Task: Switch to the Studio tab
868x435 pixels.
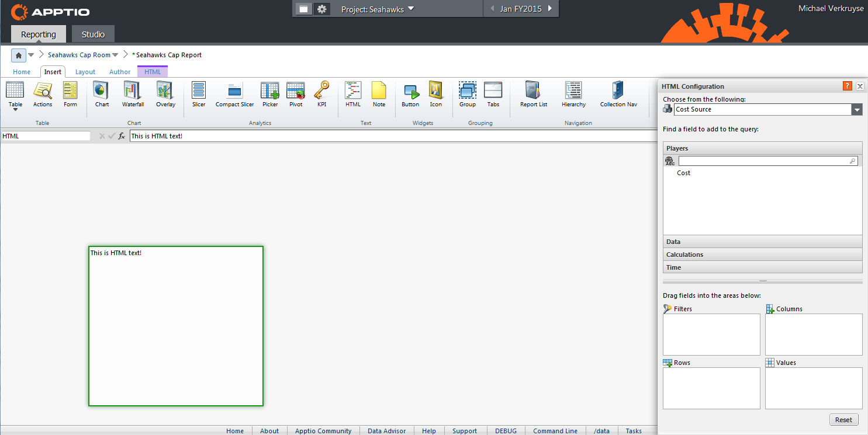Action: pos(92,34)
